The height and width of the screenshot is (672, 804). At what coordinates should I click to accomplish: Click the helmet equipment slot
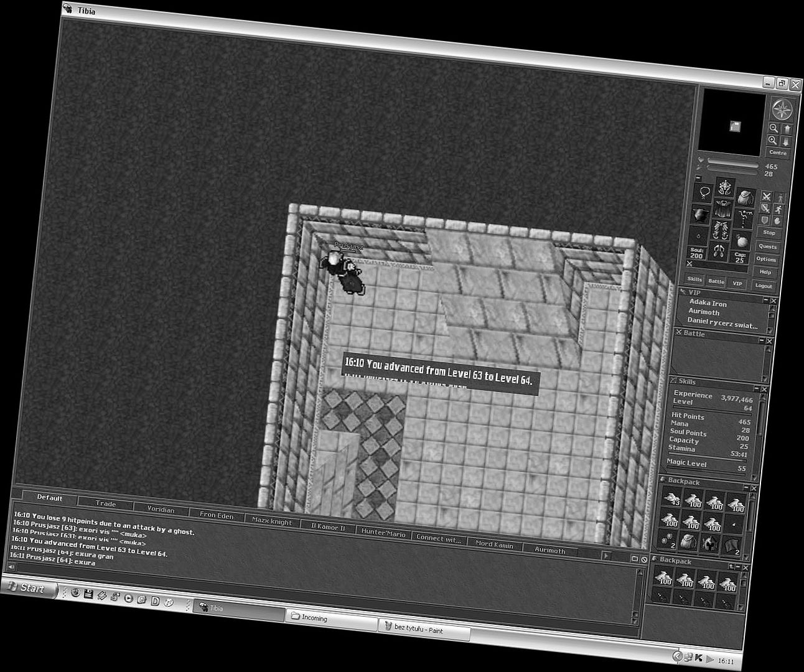click(x=726, y=187)
